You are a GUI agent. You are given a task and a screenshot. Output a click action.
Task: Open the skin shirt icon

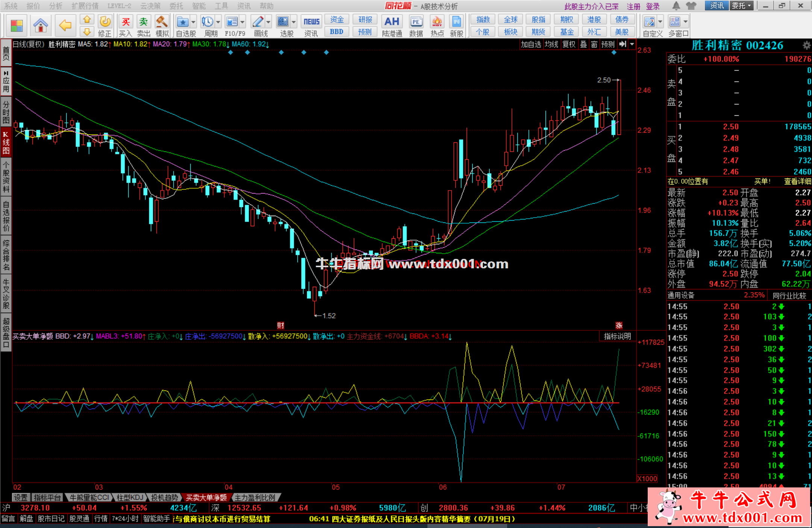[x=691, y=6]
